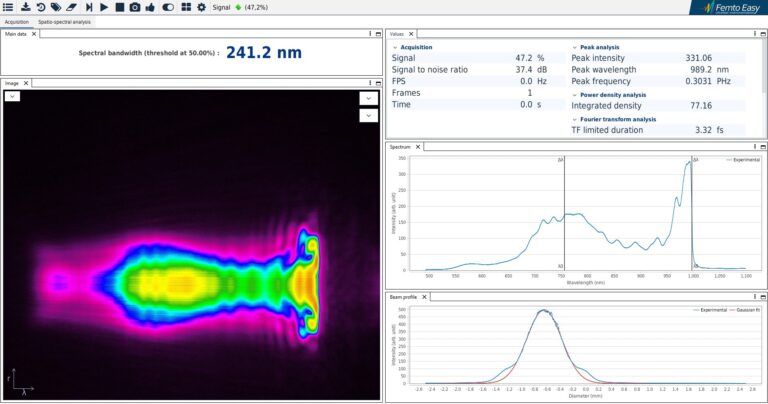Click the tags icon in toolbar
The image size is (768, 404).
click(55, 7)
